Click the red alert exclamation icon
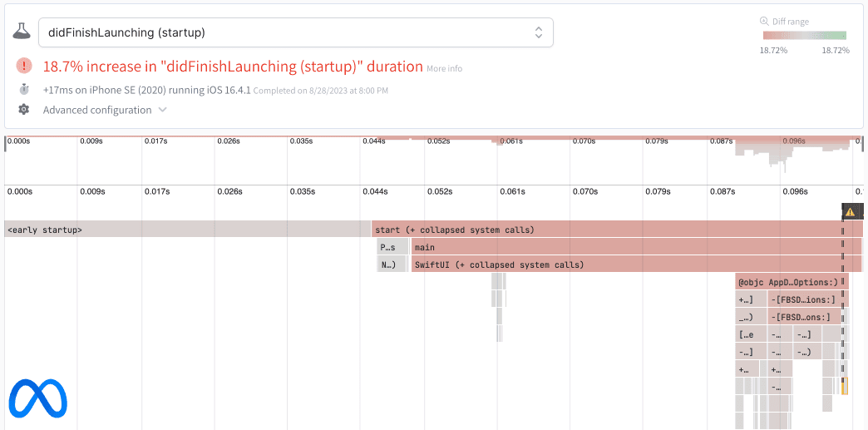The width and height of the screenshot is (868, 430). point(25,66)
